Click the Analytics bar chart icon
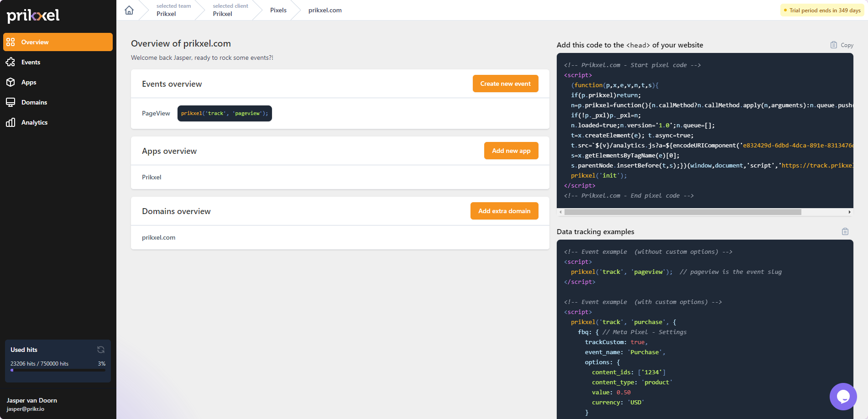 (x=10, y=122)
